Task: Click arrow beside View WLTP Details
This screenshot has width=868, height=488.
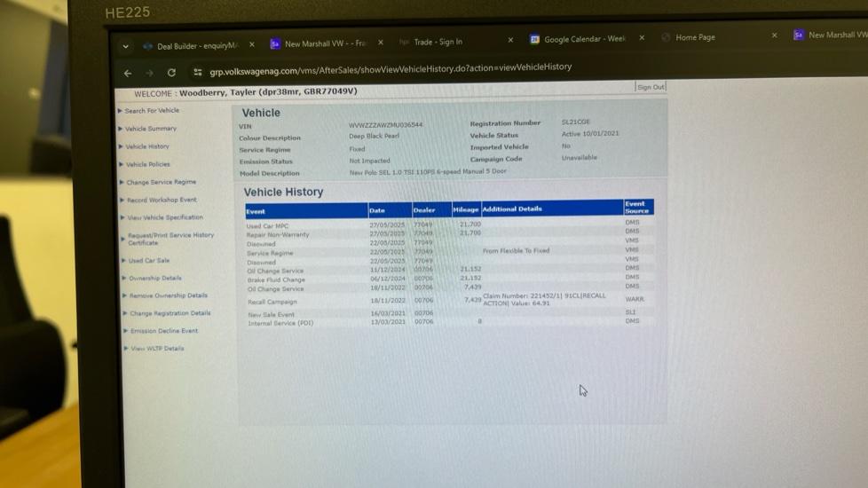Action: (x=126, y=349)
